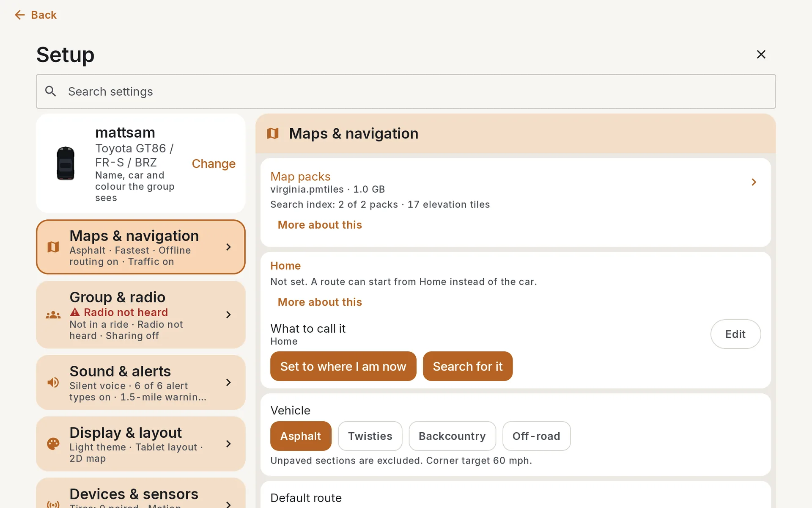The height and width of the screenshot is (508, 812).
Task: Focus the Search settings field
Action: coord(406,91)
